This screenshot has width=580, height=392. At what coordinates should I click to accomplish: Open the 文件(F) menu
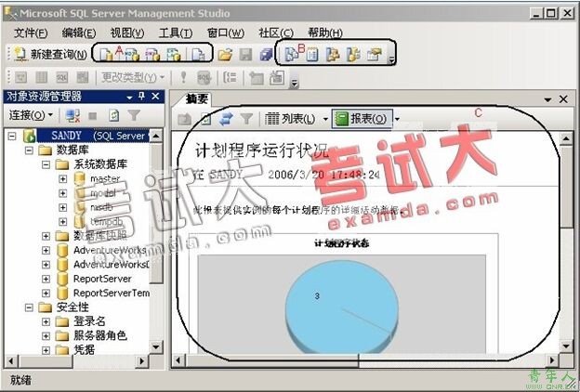pyautogui.click(x=31, y=33)
